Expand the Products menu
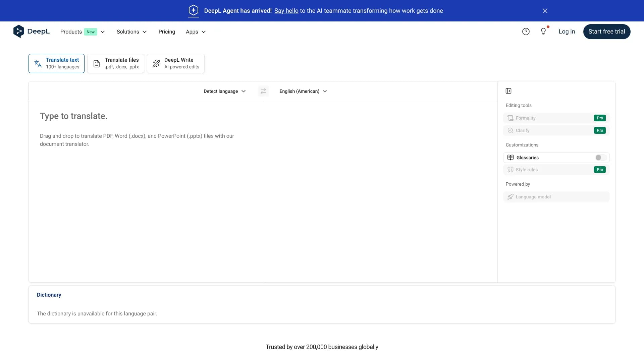The width and height of the screenshot is (644, 362). (83, 32)
